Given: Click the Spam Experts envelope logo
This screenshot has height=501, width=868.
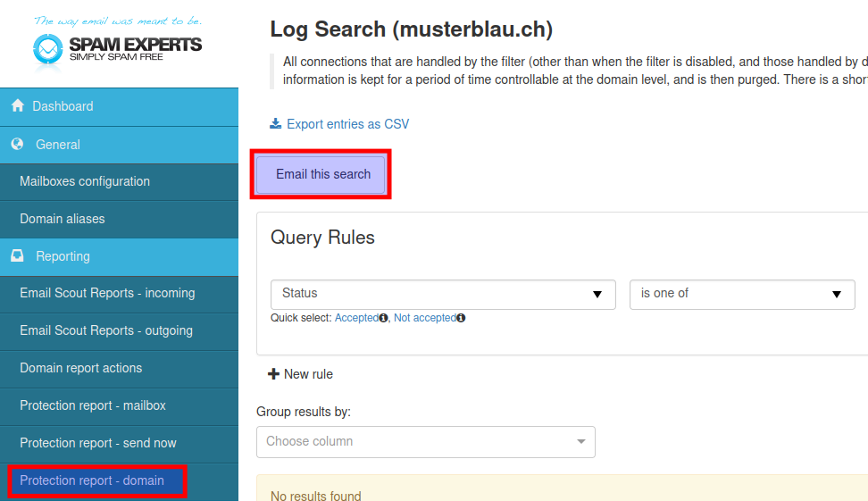Looking at the screenshot, I should pyautogui.click(x=47, y=49).
